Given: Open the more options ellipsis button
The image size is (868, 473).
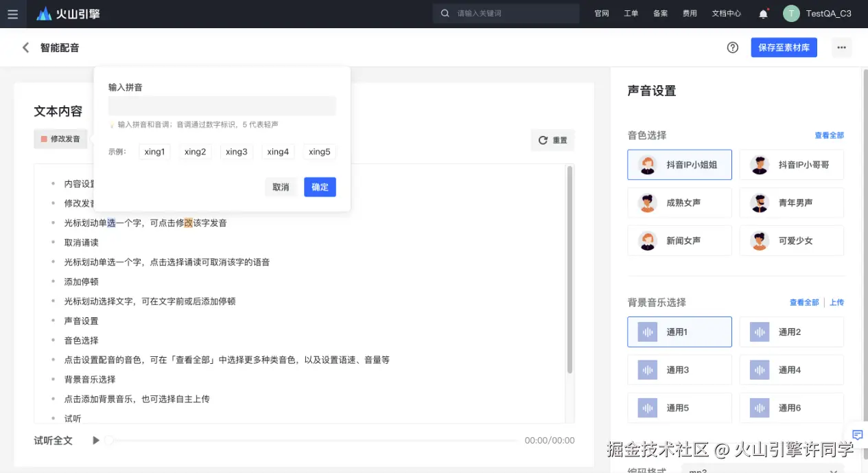Looking at the screenshot, I should 841,47.
